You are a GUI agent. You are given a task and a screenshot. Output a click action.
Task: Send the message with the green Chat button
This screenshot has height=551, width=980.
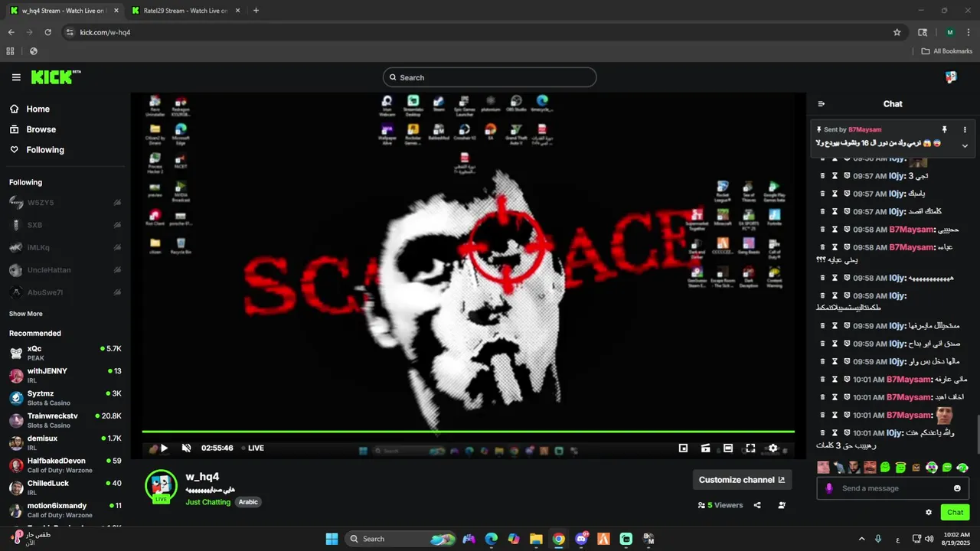tap(955, 513)
